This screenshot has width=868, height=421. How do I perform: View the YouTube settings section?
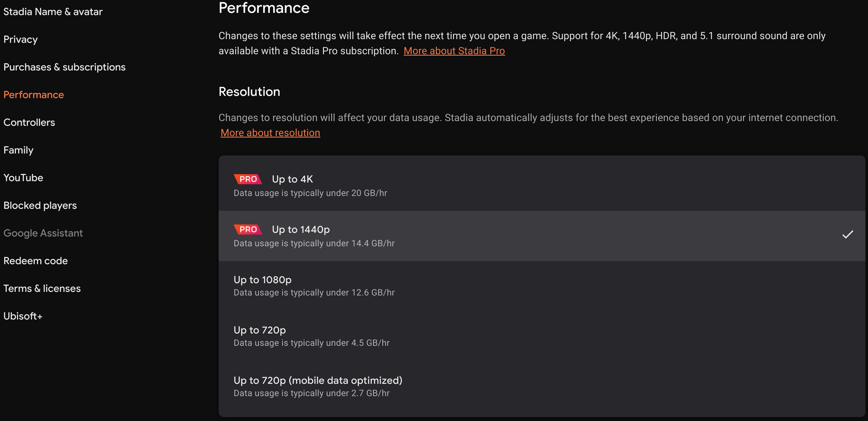(23, 177)
